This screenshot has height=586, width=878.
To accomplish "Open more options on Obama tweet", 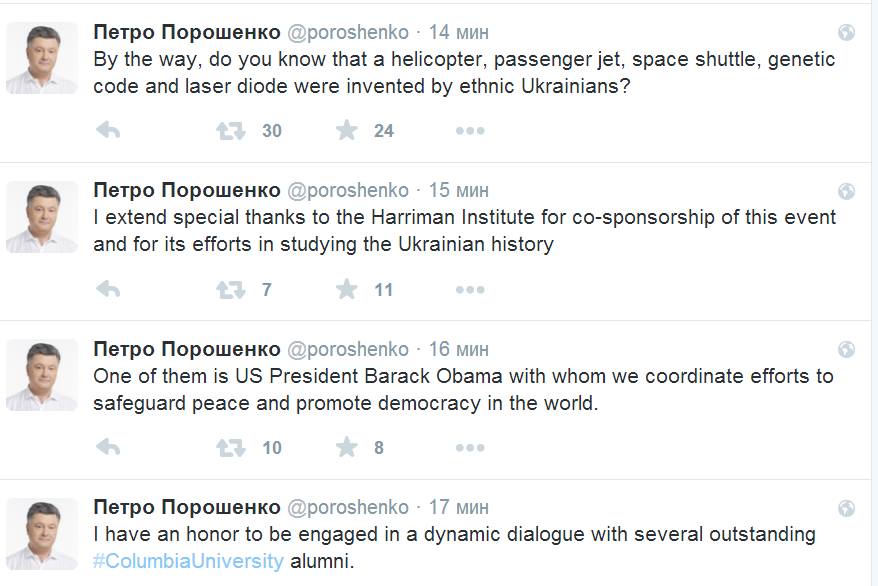I will point(470,448).
